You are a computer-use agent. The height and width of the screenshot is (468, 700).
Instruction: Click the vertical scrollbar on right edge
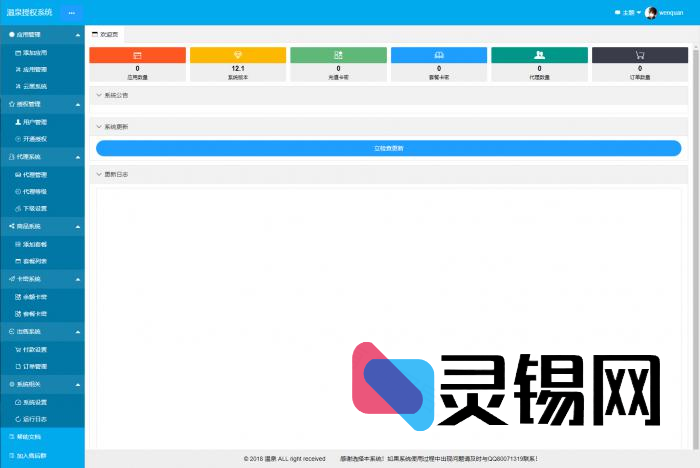tap(696, 247)
